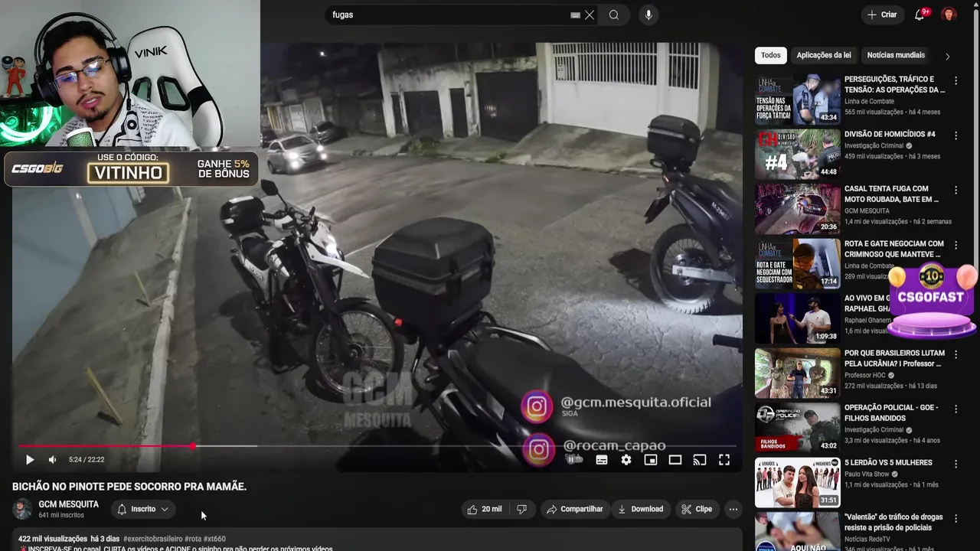
Task: Switch to theater mode
Action: tap(675, 460)
